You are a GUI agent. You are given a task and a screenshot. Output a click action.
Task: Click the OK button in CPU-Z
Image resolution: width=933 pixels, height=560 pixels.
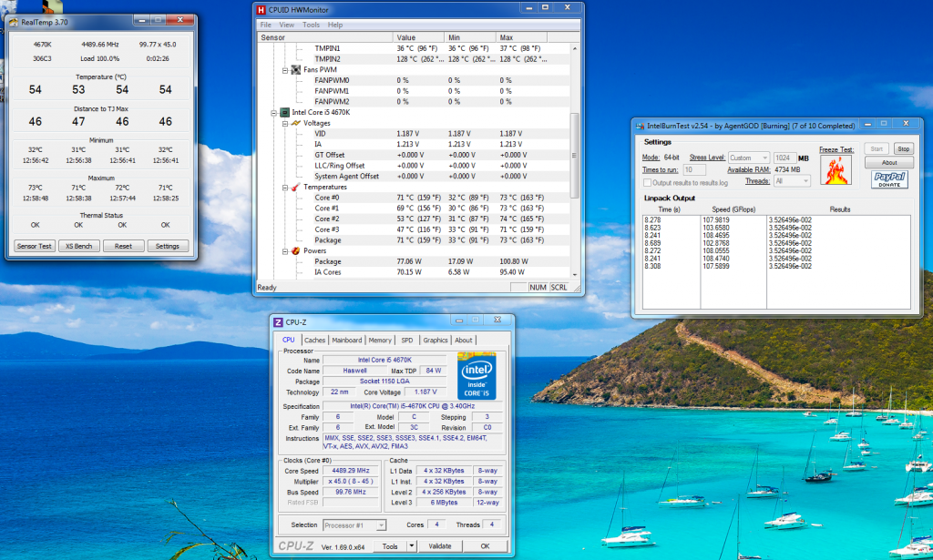tap(485, 545)
